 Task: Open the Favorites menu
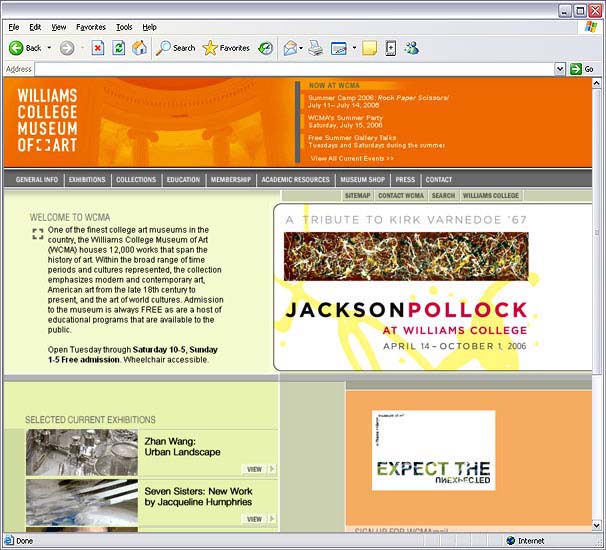click(x=91, y=27)
